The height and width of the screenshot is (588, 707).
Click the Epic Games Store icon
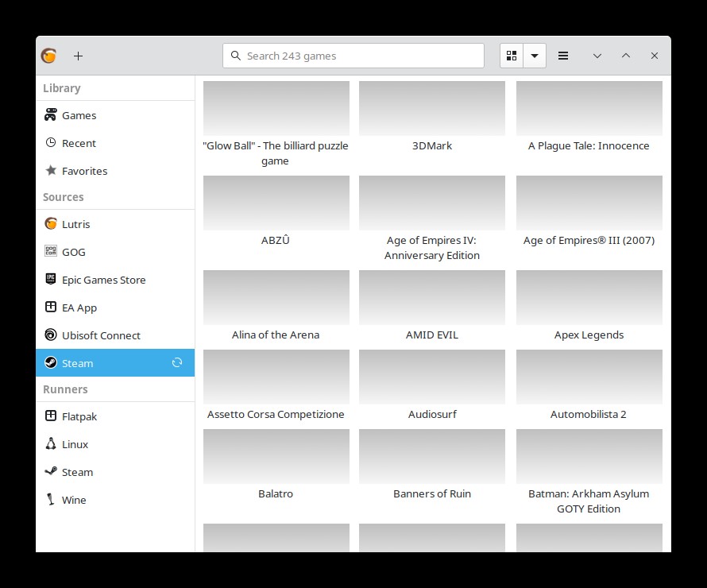click(x=51, y=279)
